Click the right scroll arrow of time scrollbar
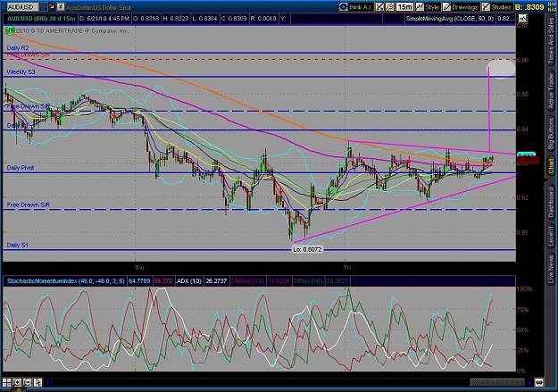This screenshot has height=392, width=558. pos(529,383)
